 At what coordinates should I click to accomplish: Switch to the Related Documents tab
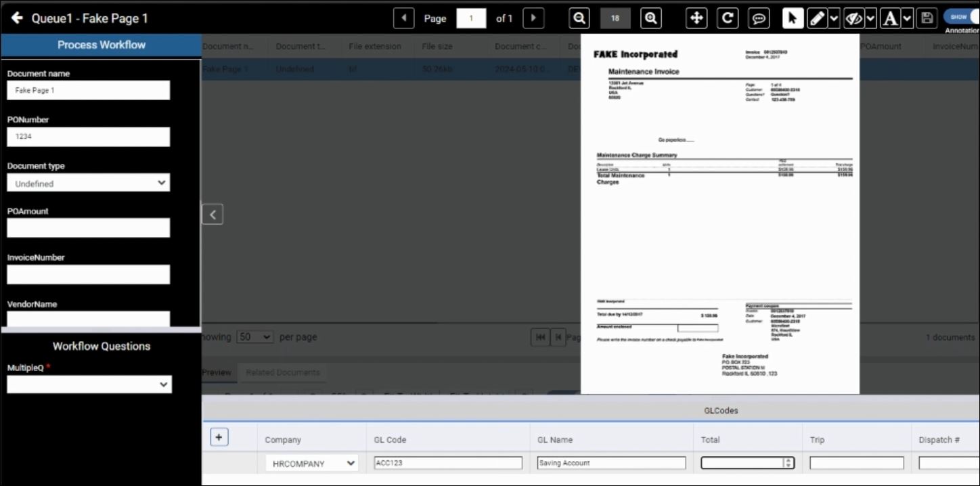point(283,372)
